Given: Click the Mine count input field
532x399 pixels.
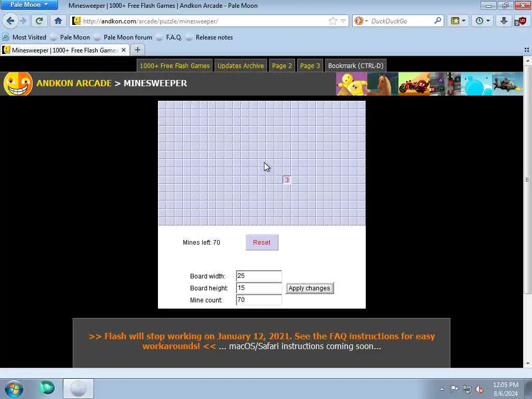Looking at the screenshot, I should (259, 300).
